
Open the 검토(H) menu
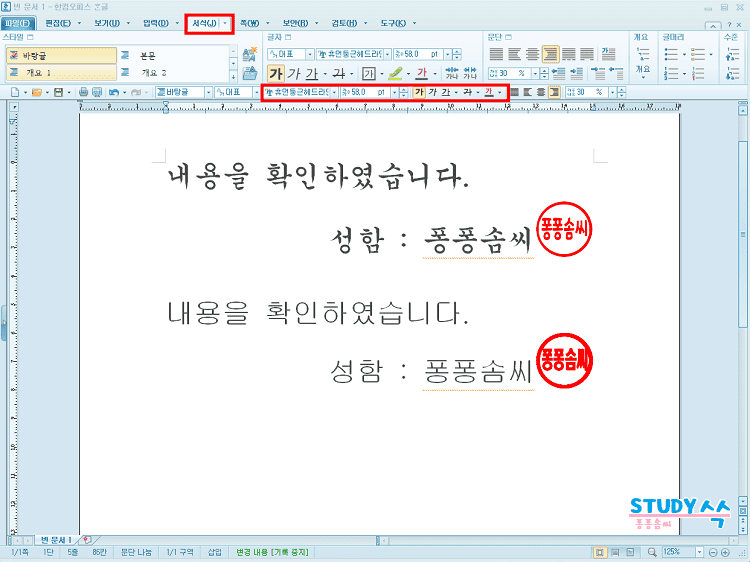(x=344, y=23)
